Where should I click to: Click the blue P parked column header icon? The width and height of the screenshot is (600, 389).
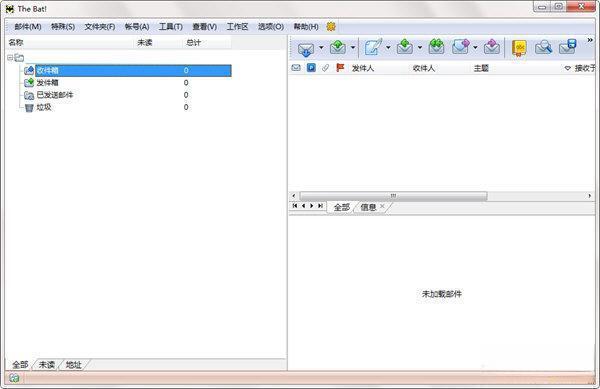pos(311,68)
